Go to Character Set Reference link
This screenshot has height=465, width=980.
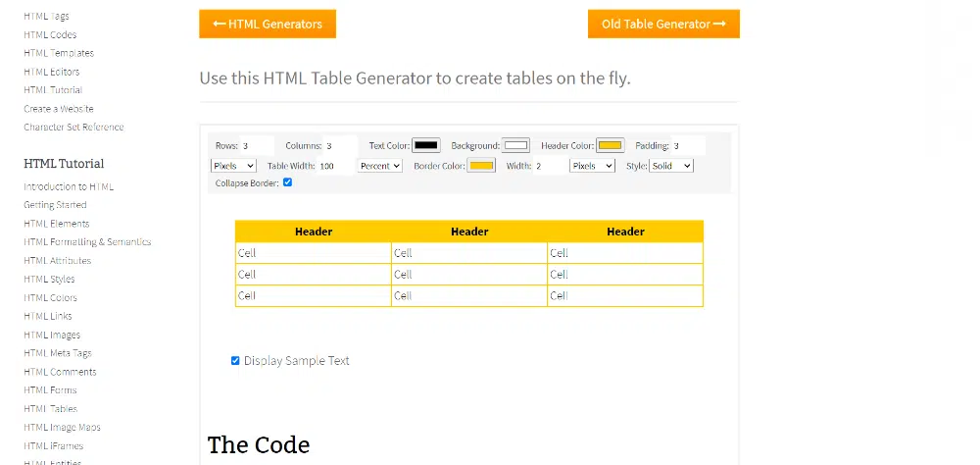tap(73, 128)
